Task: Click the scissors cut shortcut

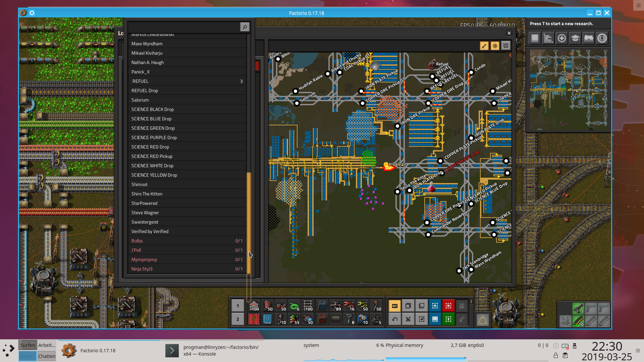Action: (x=408, y=319)
